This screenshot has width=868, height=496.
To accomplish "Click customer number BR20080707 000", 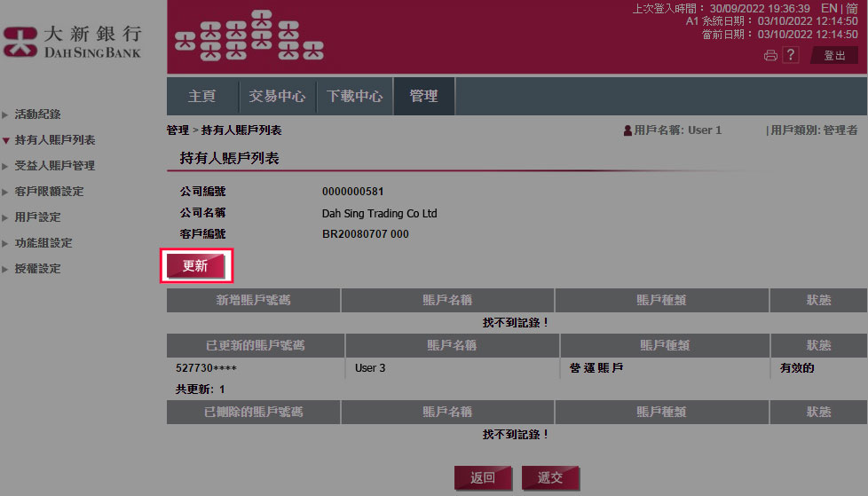I will 366,234.
